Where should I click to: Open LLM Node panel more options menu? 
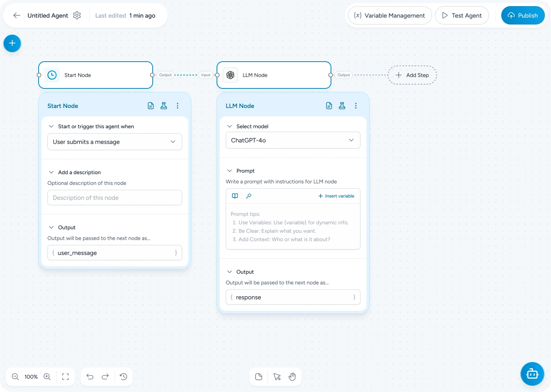pos(356,106)
